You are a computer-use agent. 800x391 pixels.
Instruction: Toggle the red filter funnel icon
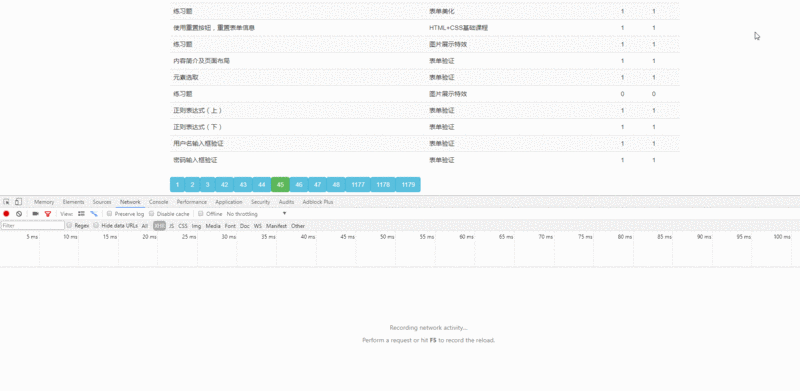pos(48,214)
